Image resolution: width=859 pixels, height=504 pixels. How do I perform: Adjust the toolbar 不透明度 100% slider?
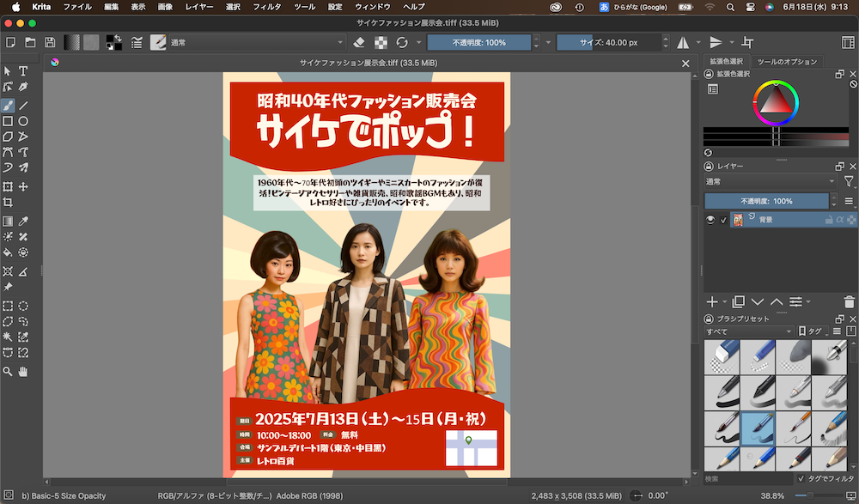(478, 42)
